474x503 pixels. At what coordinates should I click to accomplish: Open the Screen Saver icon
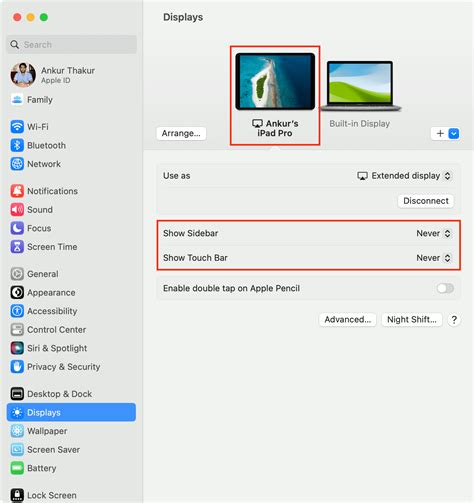(x=17, y=450)
